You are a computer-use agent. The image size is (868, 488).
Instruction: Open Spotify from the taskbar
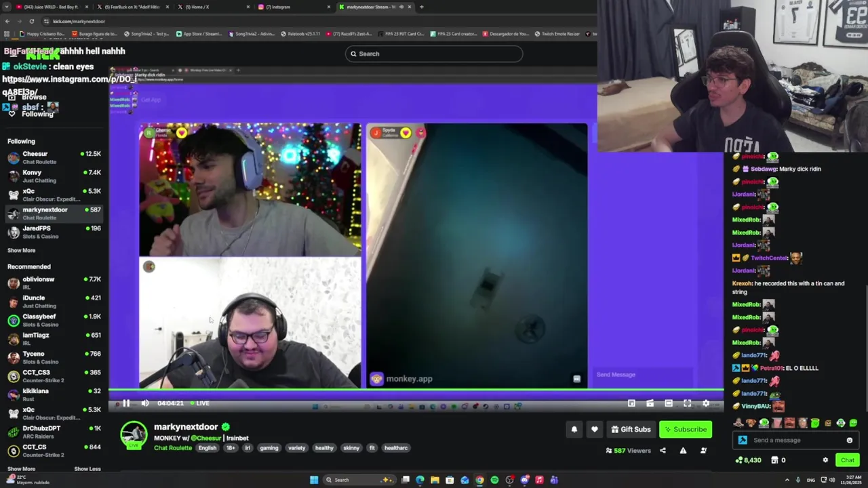[494, 480]
